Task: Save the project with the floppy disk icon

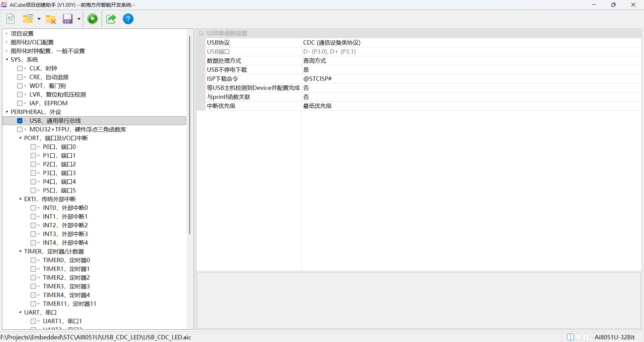Action: tap(67, 19)
